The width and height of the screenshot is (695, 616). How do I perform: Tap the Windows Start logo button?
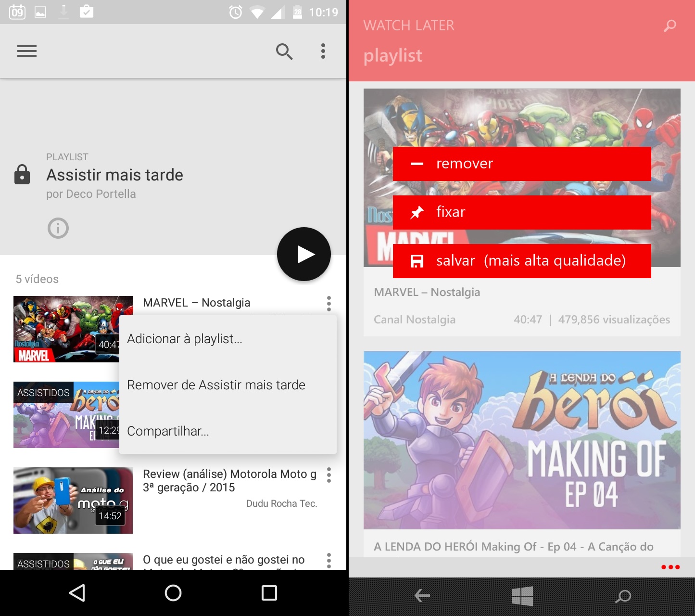click(522, 596)
